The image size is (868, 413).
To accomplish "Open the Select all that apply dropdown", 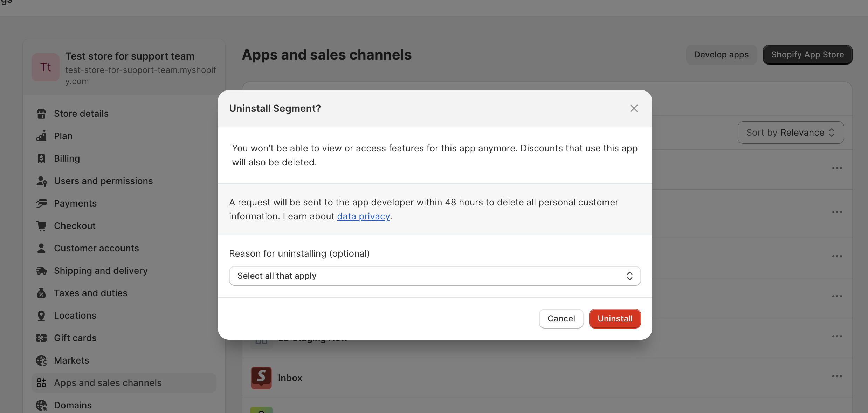I will pos(435,276).
